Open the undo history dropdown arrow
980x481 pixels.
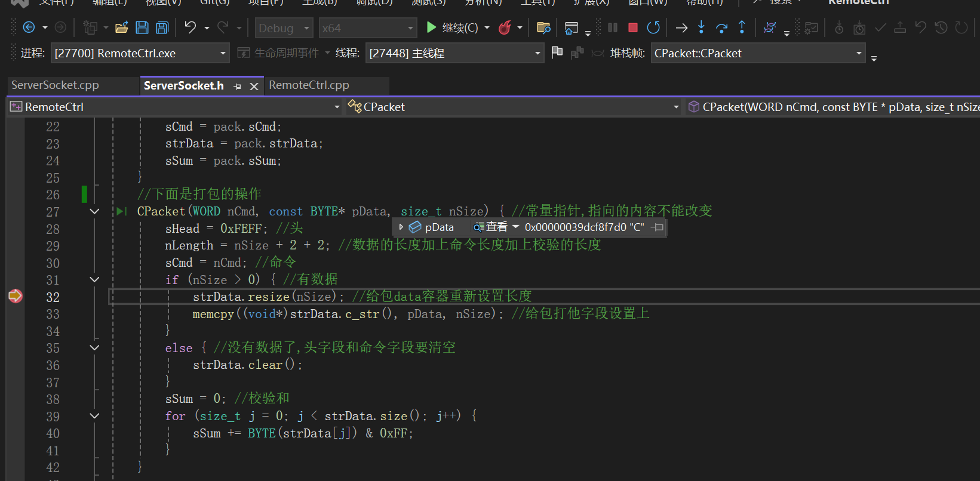(x=207, y=28)
